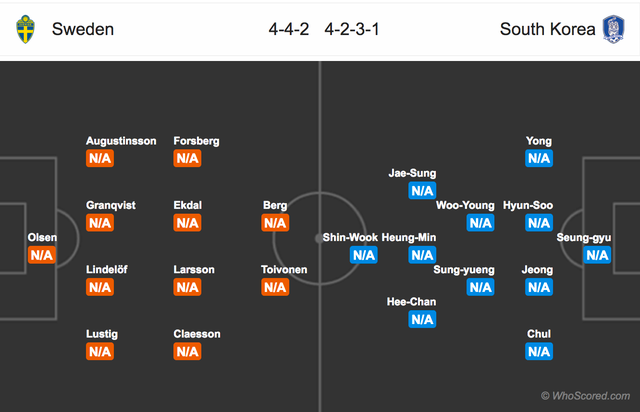
Task: Click Toivonen's N/A rating badge
Action: click(x=275, y=287)
